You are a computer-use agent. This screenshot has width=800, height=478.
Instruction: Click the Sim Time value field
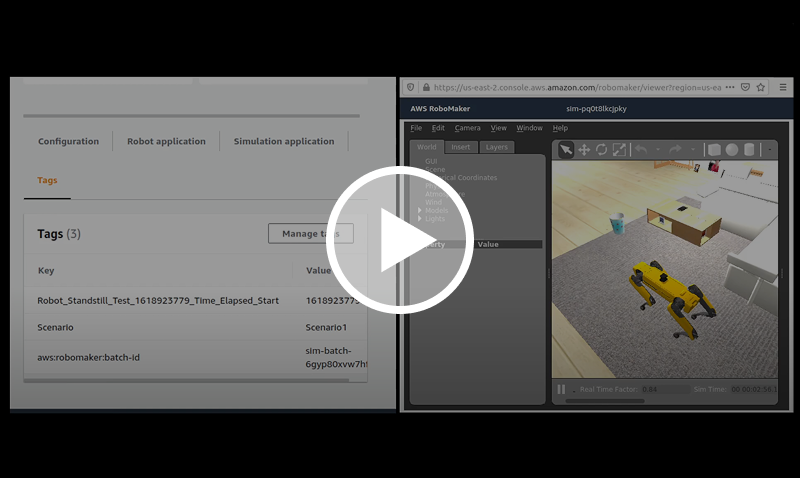[754, 389]
